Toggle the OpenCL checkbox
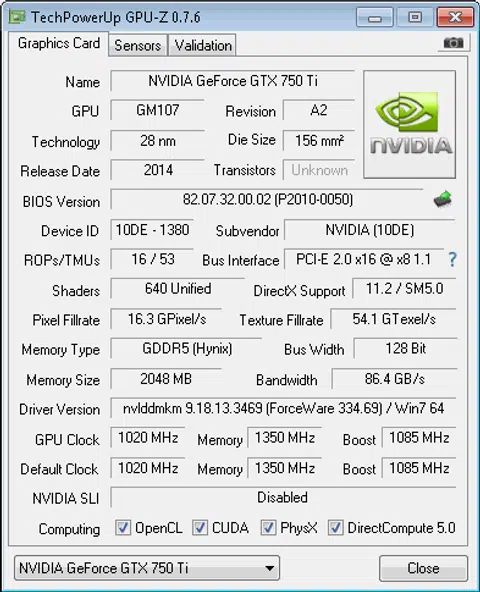Screen dimensions: 480x592 (123, 527)
